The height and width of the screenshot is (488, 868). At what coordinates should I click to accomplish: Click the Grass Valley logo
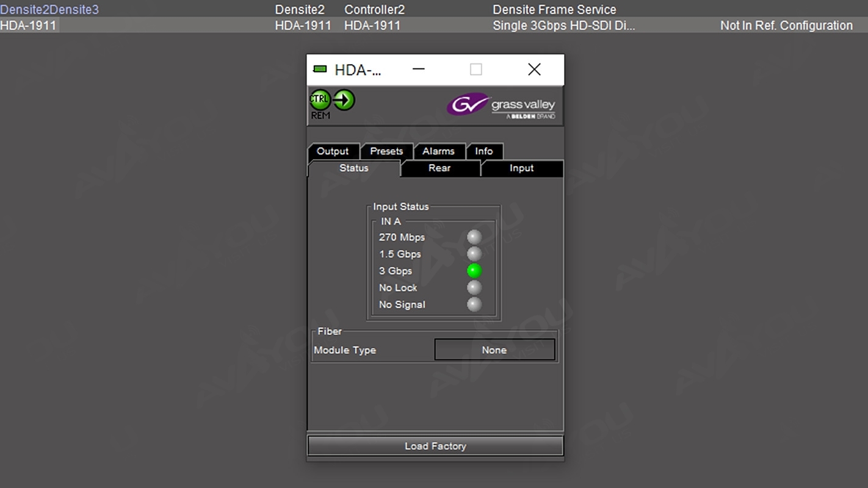coord(501,106)
